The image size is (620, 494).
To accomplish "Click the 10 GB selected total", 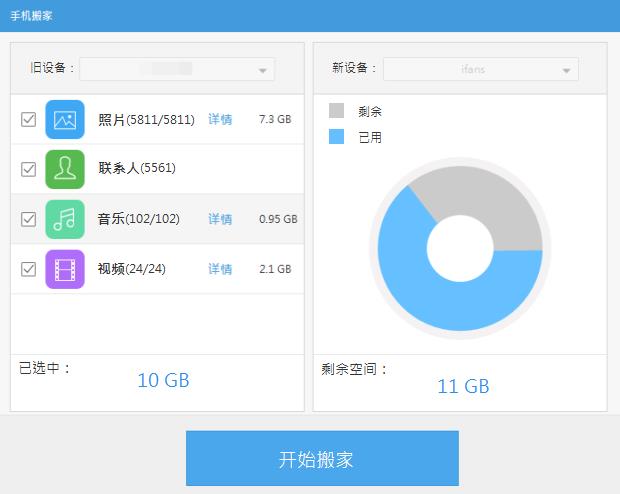I will pyautogui.click(x=163, y=380).
